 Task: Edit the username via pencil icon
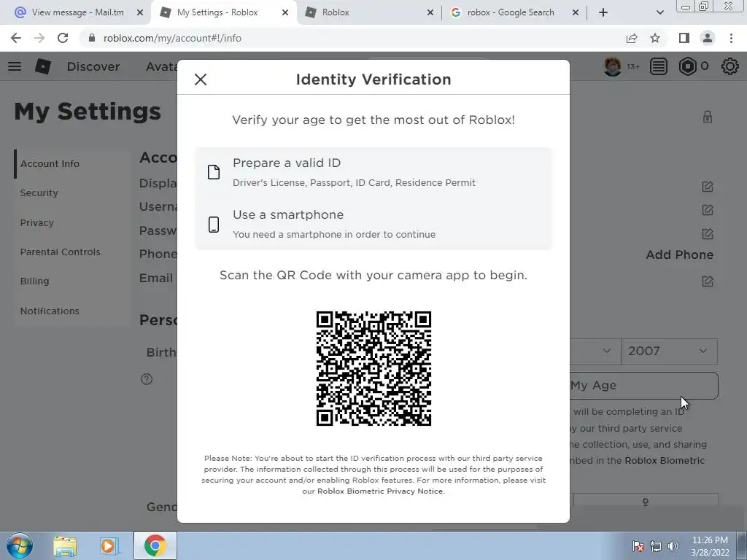coord(708,210)
